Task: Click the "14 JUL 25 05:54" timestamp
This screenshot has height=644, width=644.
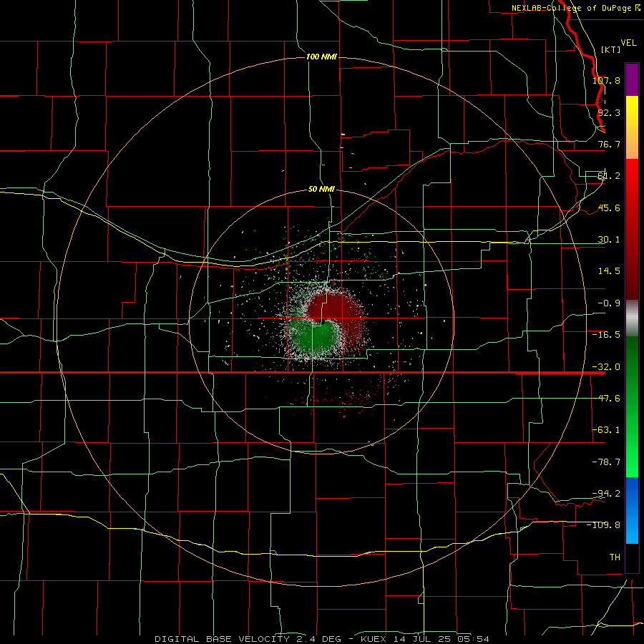Action: pos(441,639)
